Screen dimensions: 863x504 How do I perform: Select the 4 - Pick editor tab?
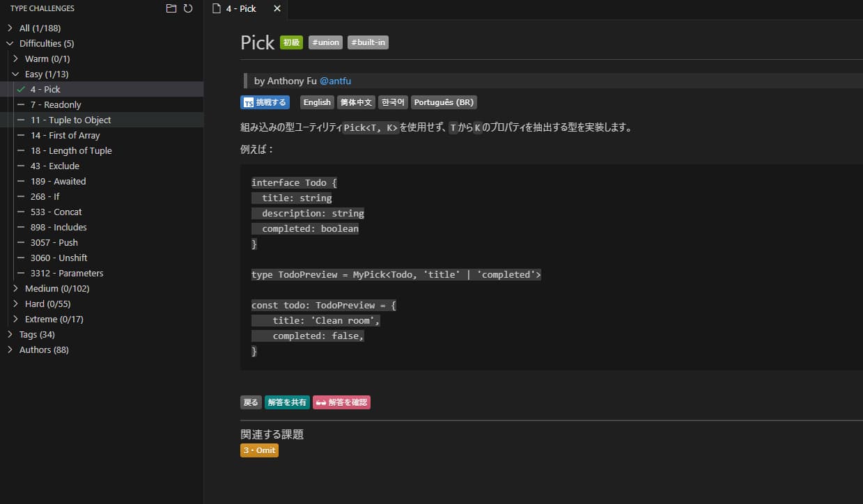click(247, 8)
